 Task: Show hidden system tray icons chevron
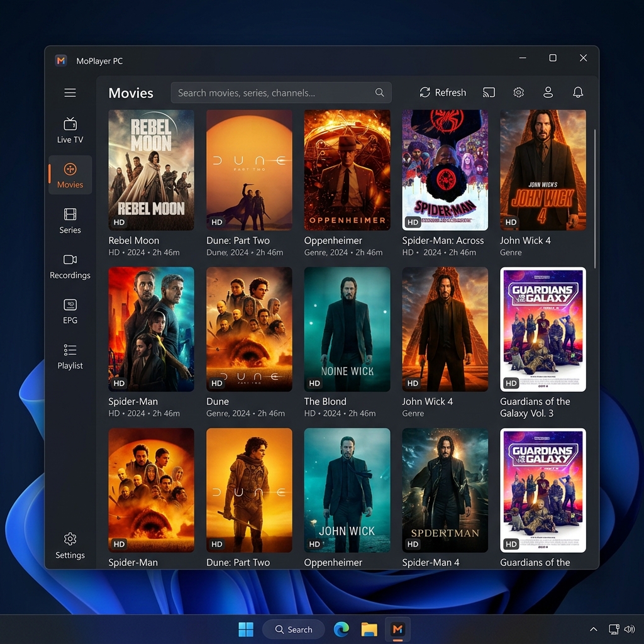pos(594,629)
